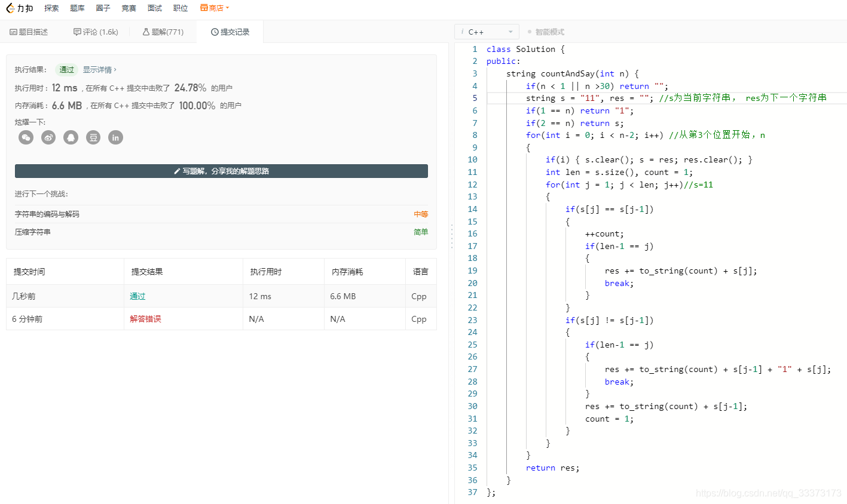Click the 6.6 MB cell in table
Image resolution: width=847 pixels, height=504 pixels.
tap(343, 296)
